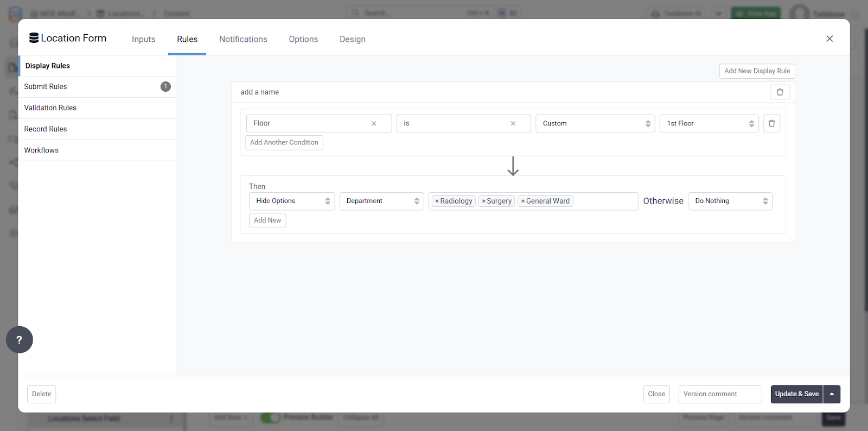
Task: Close the Location Form dialog
Action: coord(829,39)
